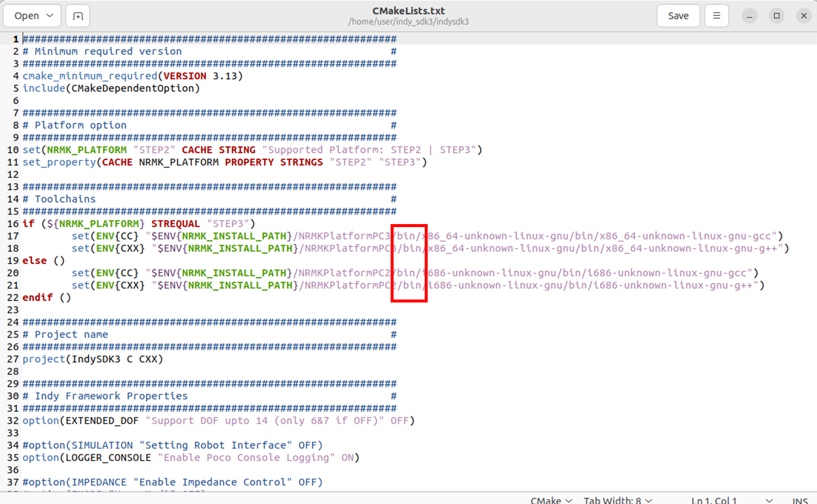Click line number 6 in the gutter

click(x=16, y=101)
